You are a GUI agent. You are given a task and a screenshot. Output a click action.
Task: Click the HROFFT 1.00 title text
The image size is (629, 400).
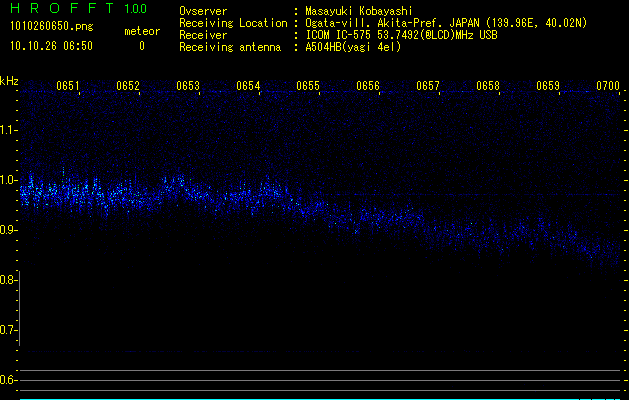point(58,10)
